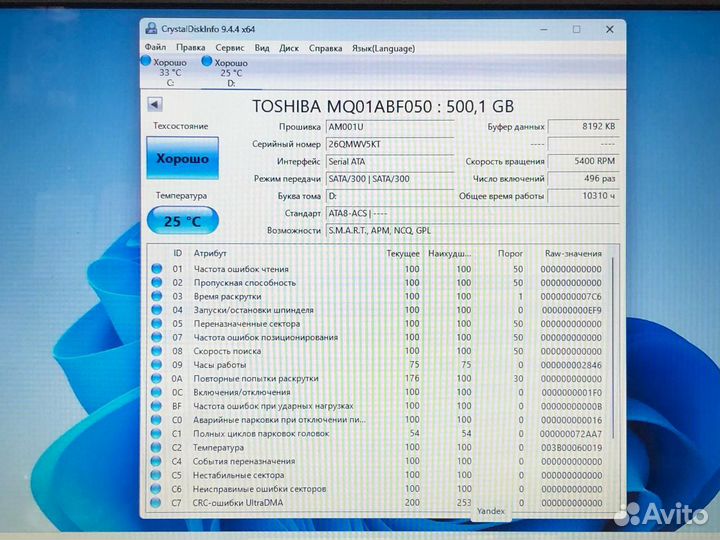Viewport: 720px width, 540px height.
Task: Select raw value 000000072AA7 of parking cycles
Action: 571,434
